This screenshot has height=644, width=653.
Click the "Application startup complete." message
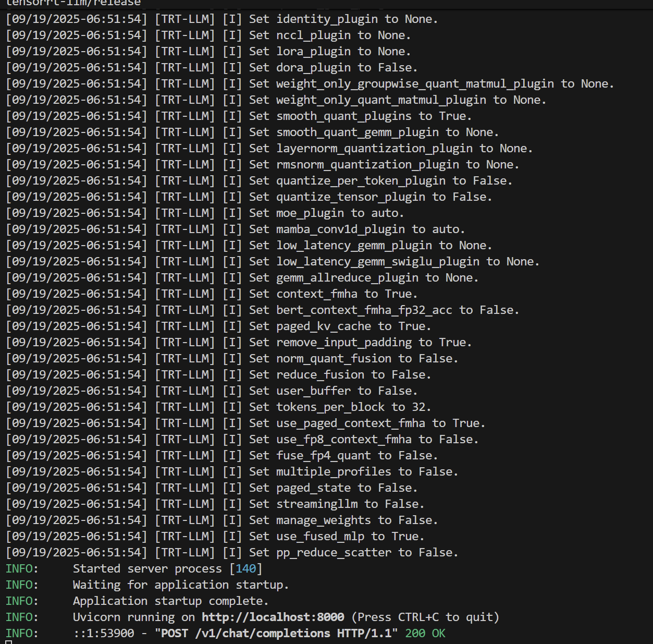click(170, 601)
